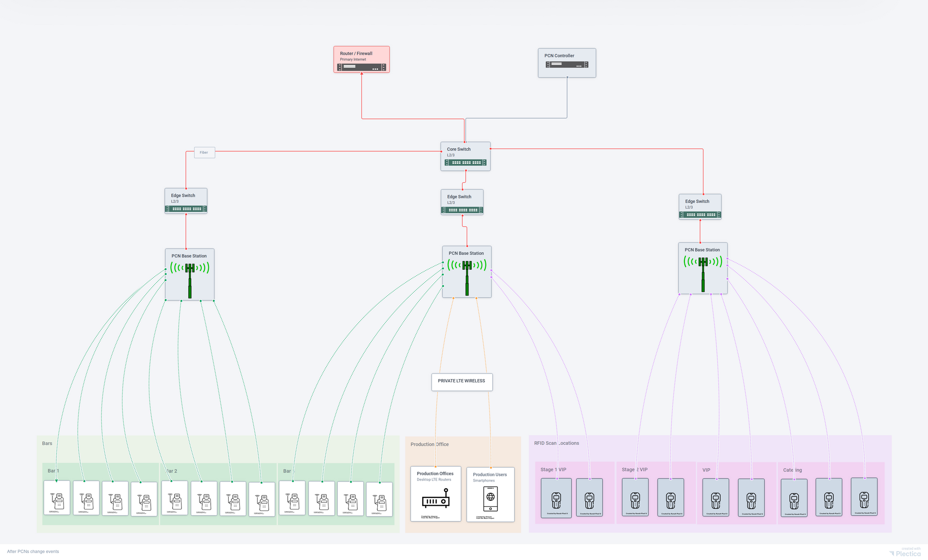Viewport: 928px width, 560px height.
Task: Select the first RFID scanner in Stage 2 VIP
Action: tap(635, 497)
